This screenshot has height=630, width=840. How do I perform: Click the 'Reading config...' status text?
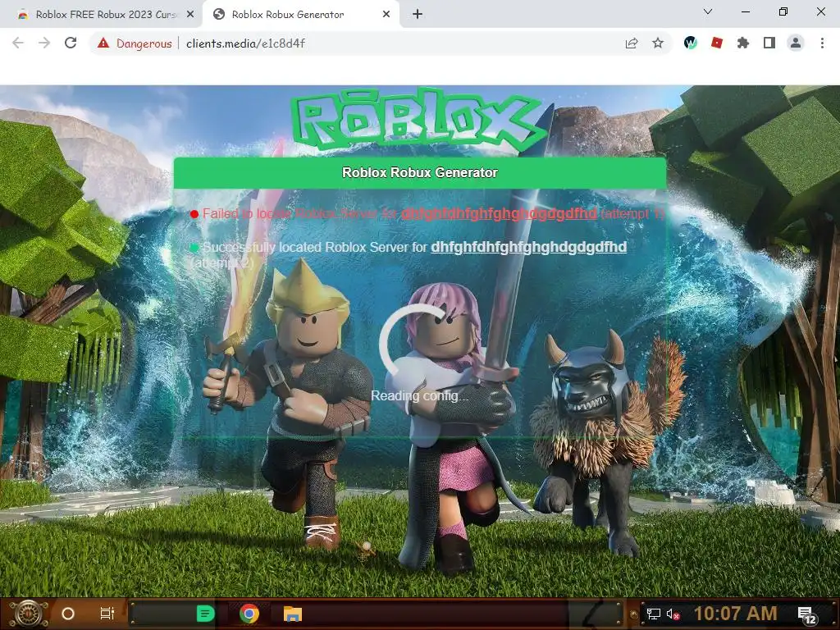(420, 396)
